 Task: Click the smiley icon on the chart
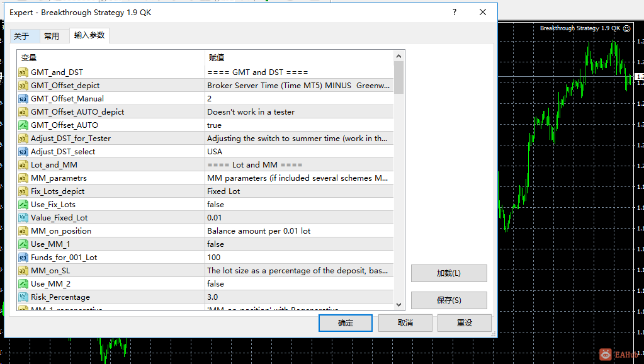(x=627, y=28)
